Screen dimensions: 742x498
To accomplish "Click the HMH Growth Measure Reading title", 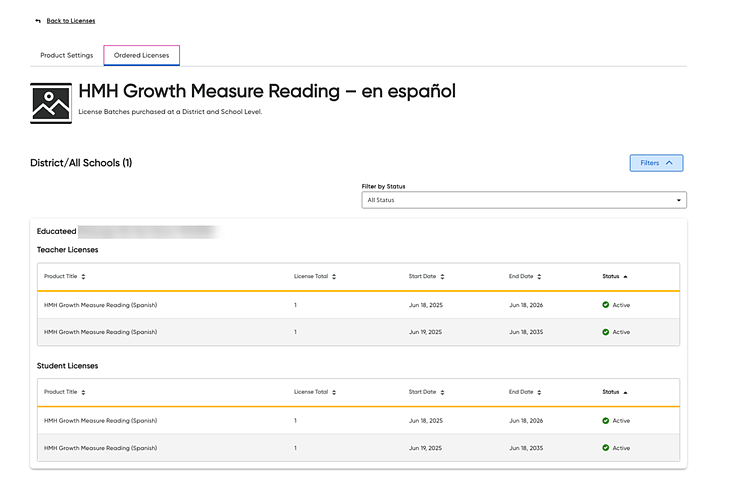I will pos(267,91).
